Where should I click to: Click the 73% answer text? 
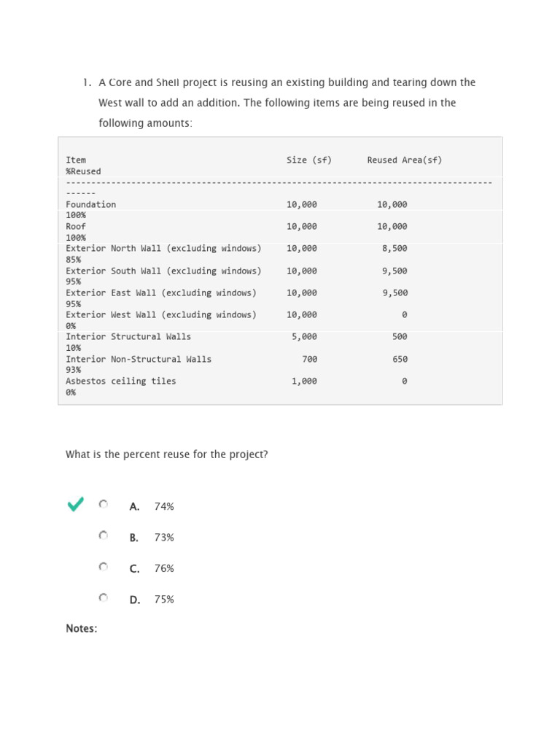click(x=164, y=538)
